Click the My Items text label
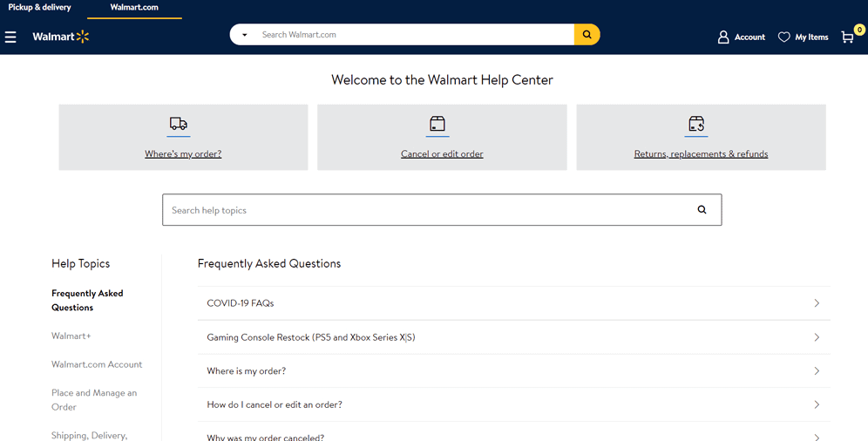This screenshot has width=868, height=441. point(811,37)
